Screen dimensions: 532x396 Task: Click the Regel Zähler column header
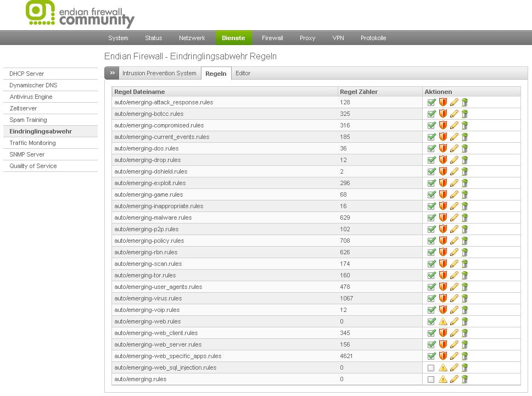click(359, 92)
